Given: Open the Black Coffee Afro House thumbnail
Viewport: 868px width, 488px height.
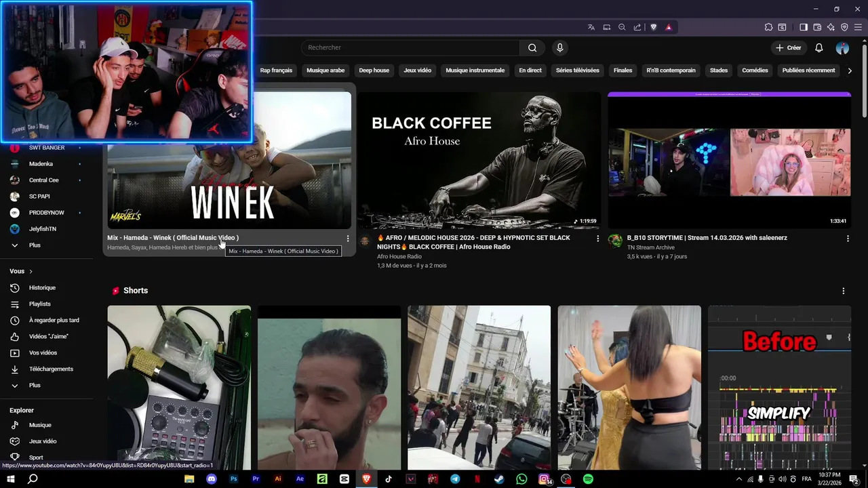Looking at the screenshot, I should pyautogui.click(x=479, y=160).
